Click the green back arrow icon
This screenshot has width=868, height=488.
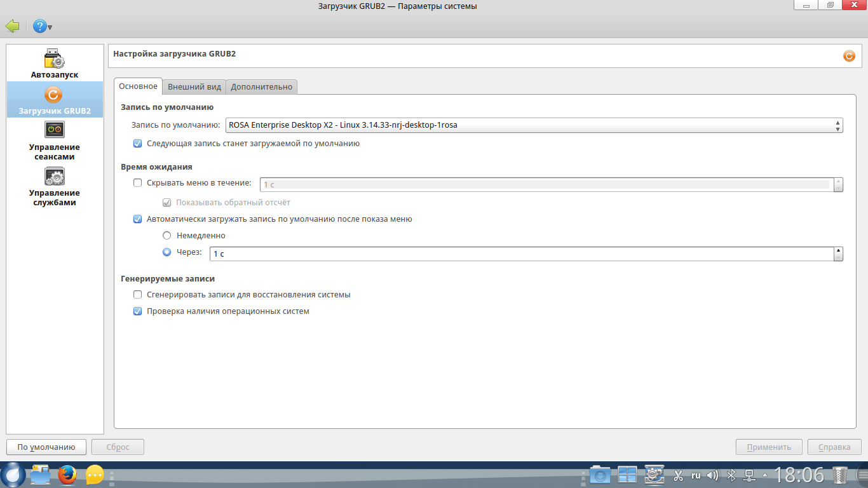coord(12,26)
